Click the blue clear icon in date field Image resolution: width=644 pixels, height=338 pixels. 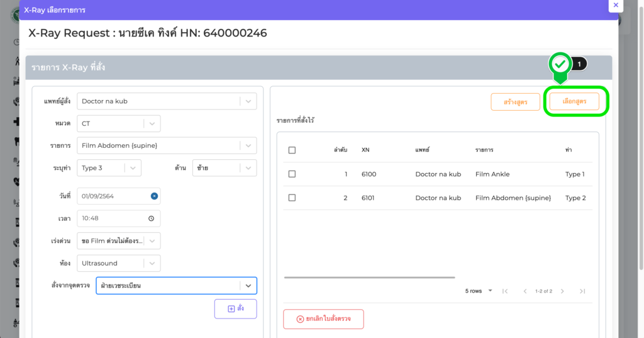point(154,196)
